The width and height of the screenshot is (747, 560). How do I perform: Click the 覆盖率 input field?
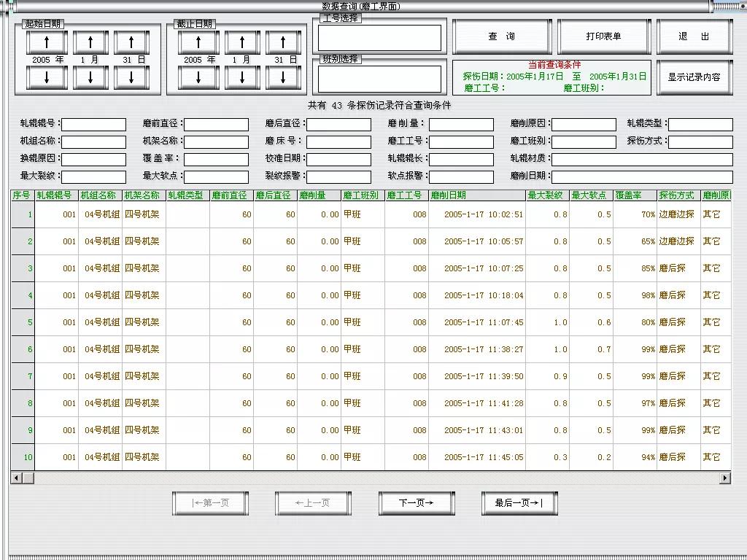(x=216, y=158)
